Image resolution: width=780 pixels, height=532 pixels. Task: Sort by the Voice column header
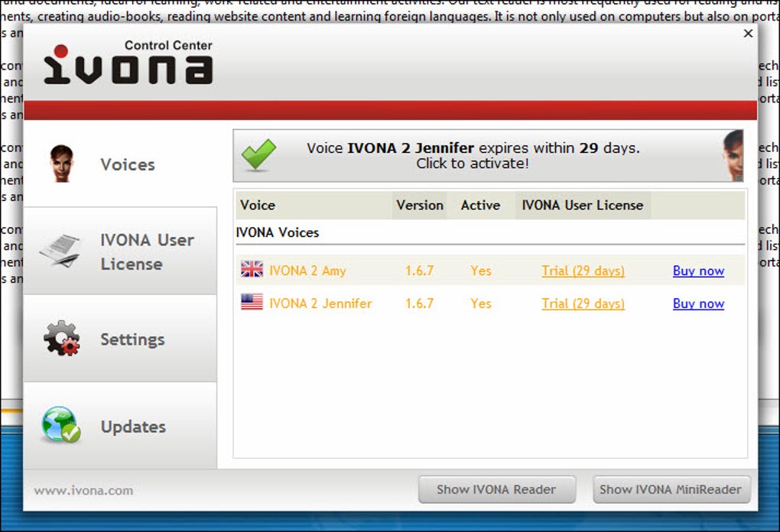(x=314, y=206)
